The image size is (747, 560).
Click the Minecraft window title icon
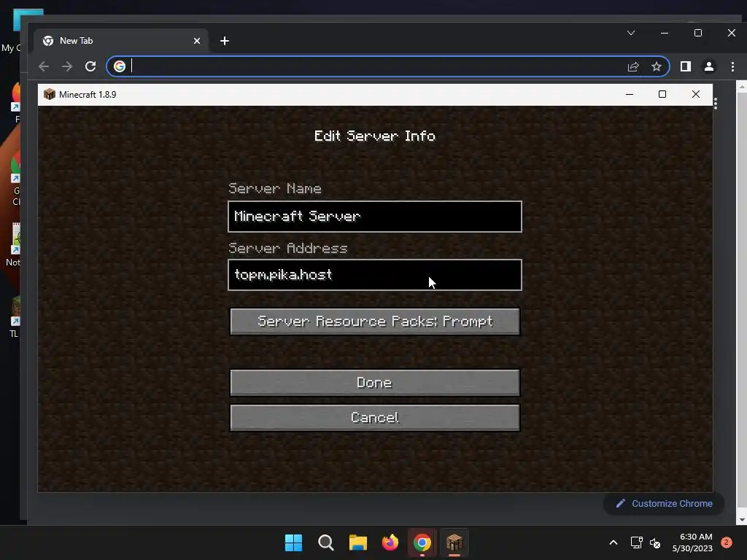coord(50,94)
